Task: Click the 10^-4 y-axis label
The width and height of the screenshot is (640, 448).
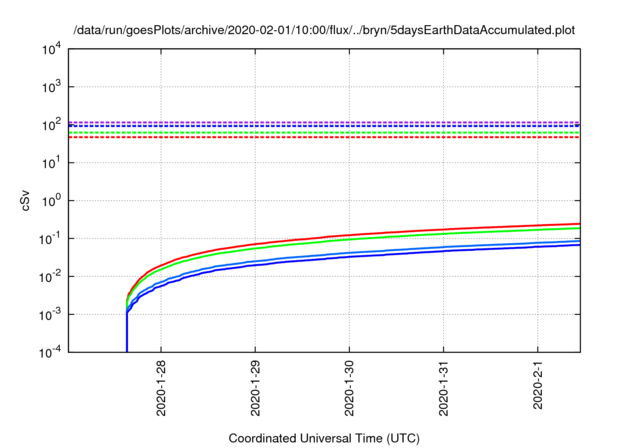Action: (x=50, y=353)
